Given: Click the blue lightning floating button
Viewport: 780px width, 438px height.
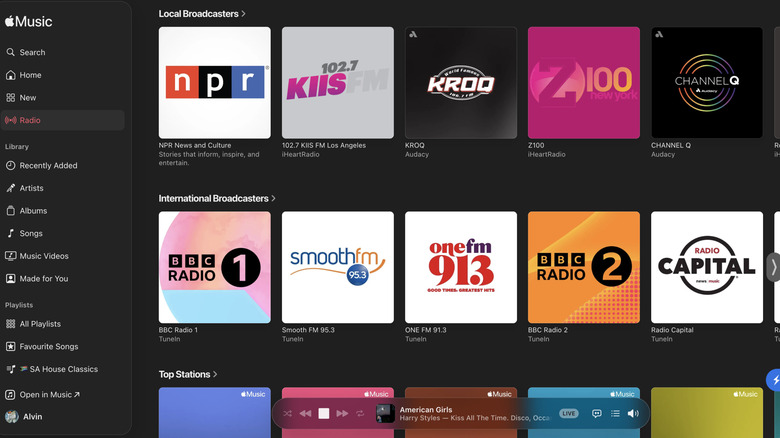Looking at the screenshot, I should click(x=774, y=380).
